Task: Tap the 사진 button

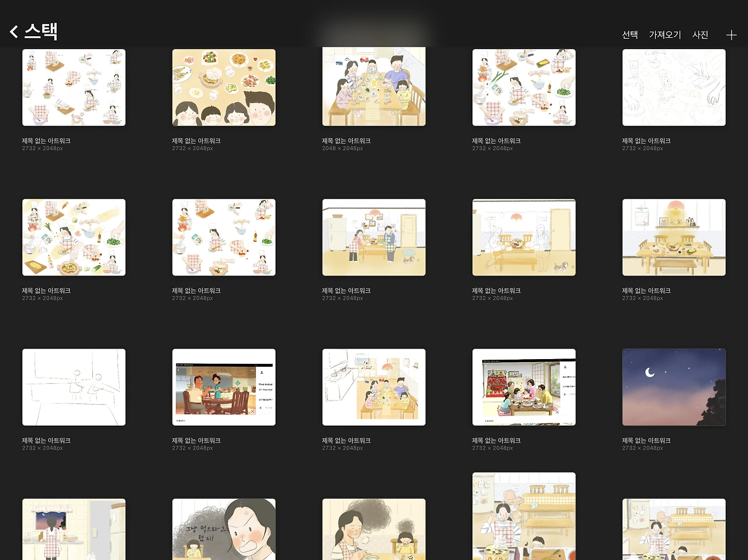Action: [x=700, y=35]
